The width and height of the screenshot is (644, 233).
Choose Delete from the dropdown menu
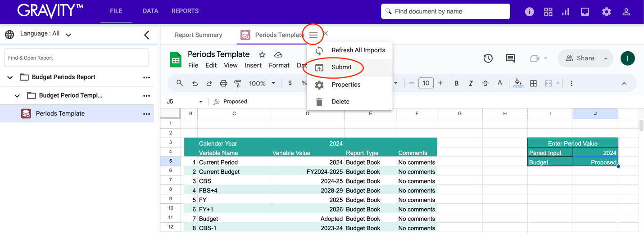pyautogui.click(x=349, y=102)
